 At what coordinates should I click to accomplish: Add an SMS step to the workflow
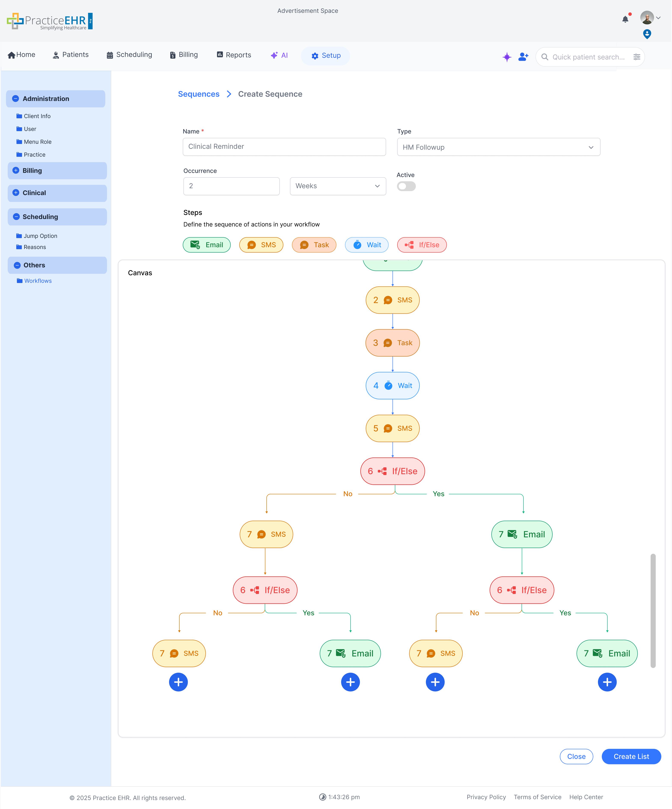[x=261, y=245]
